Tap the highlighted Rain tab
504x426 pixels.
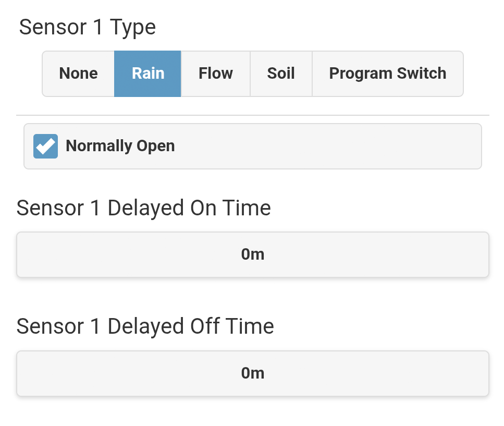(148, 74)
